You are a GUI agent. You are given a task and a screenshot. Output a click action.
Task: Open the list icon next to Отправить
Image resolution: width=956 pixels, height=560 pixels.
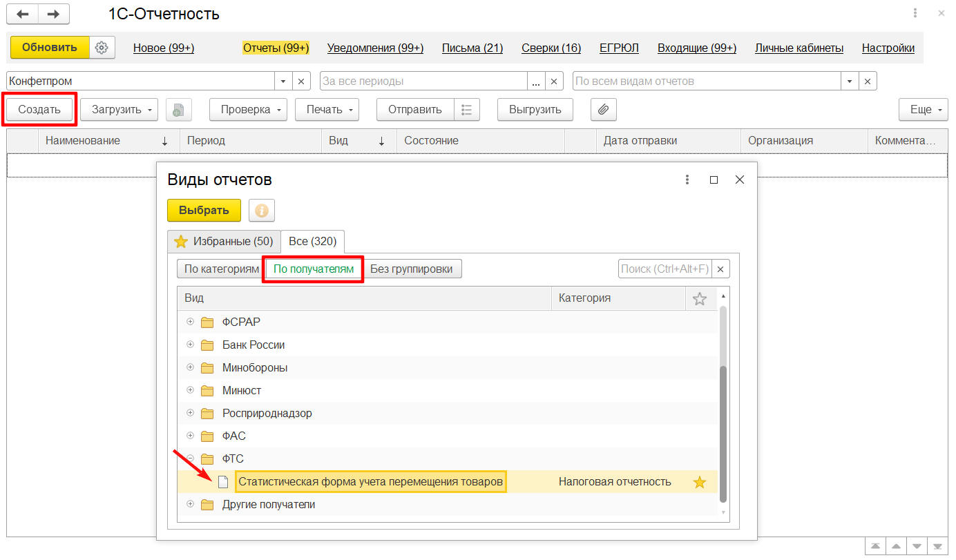467,109
